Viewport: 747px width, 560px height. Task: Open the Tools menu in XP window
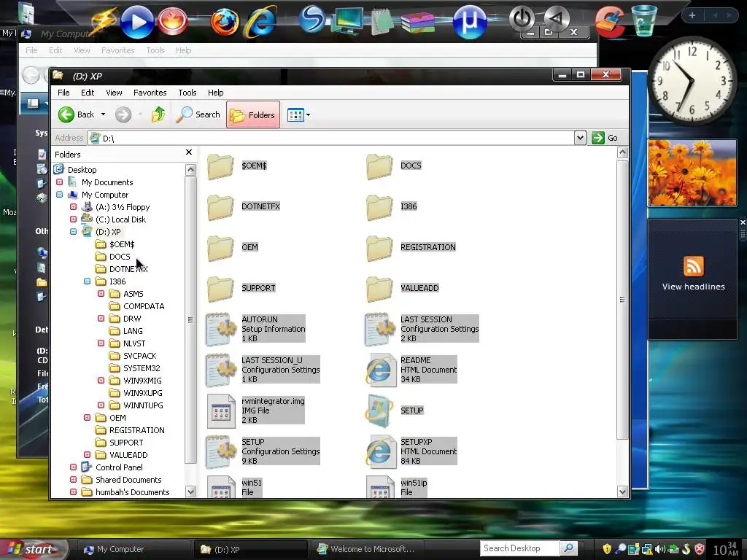point(187,93)
